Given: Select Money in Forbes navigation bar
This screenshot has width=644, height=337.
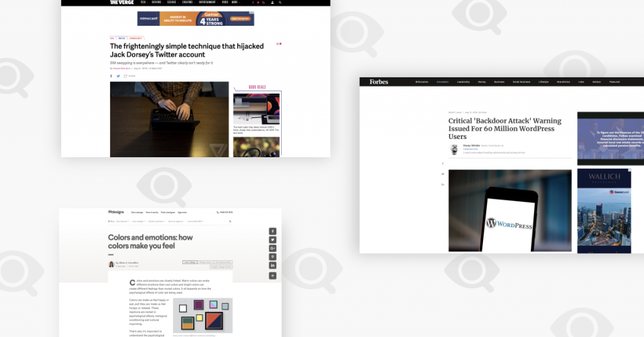Looking at the screenshot, I should (x=482, y=82).
